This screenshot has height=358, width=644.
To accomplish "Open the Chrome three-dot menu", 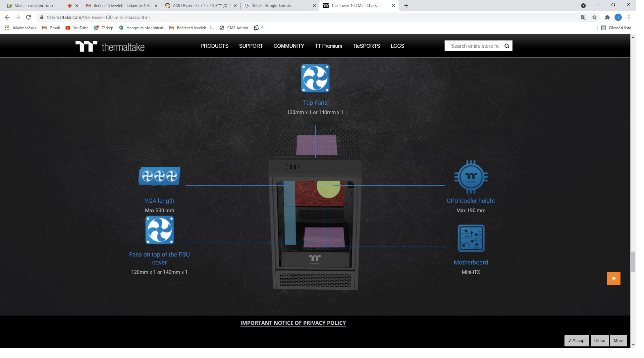I will (x=629, y=17).
